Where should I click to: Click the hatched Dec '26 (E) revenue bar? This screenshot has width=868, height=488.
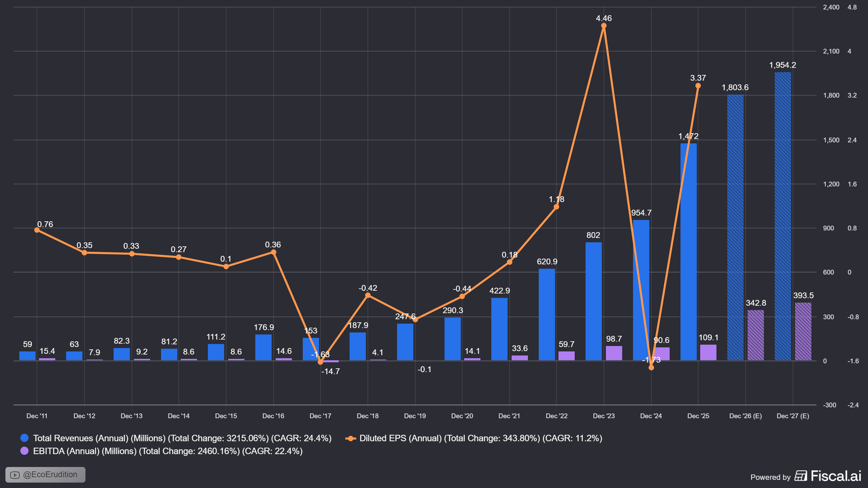pos(735,227)
